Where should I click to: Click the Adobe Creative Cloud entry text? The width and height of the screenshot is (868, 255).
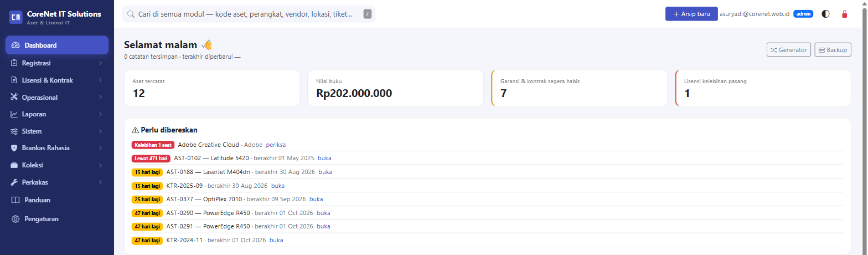point(209,145)
